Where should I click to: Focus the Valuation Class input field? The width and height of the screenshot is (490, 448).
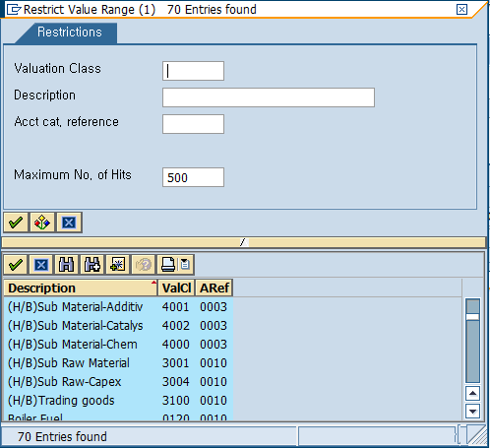[193, 71]
